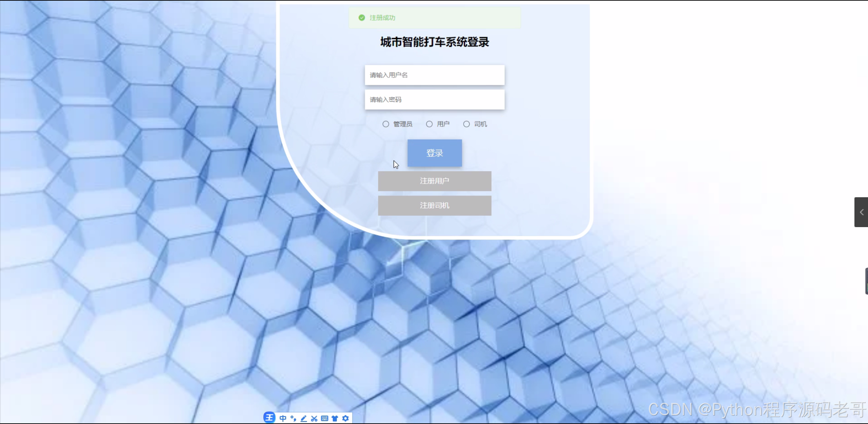Focus the username input field
Screen dimensions: 868x424
click(x=434, y=75)
